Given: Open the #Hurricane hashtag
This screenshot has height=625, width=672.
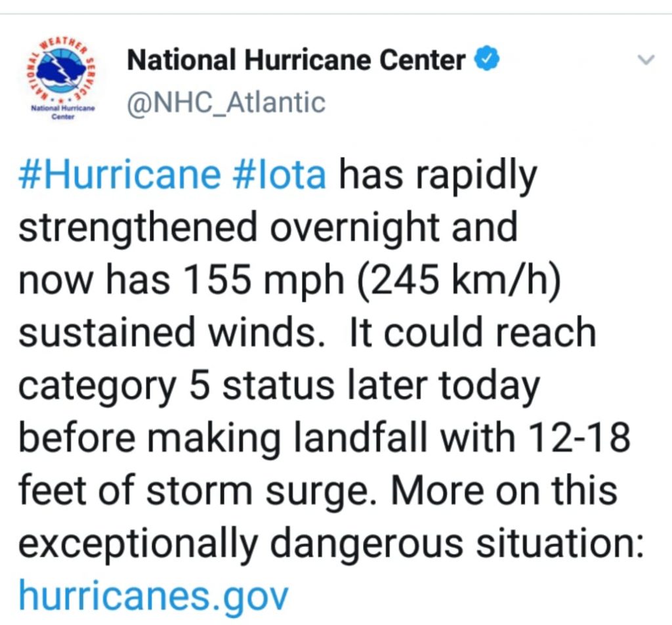Looking at the screenshot, I should tap(120, 175).
